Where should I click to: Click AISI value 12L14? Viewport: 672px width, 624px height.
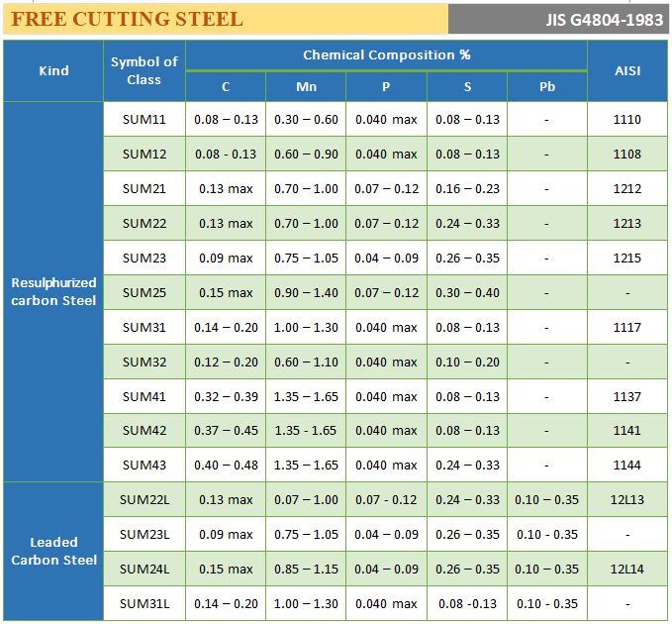tap(627, 570)
